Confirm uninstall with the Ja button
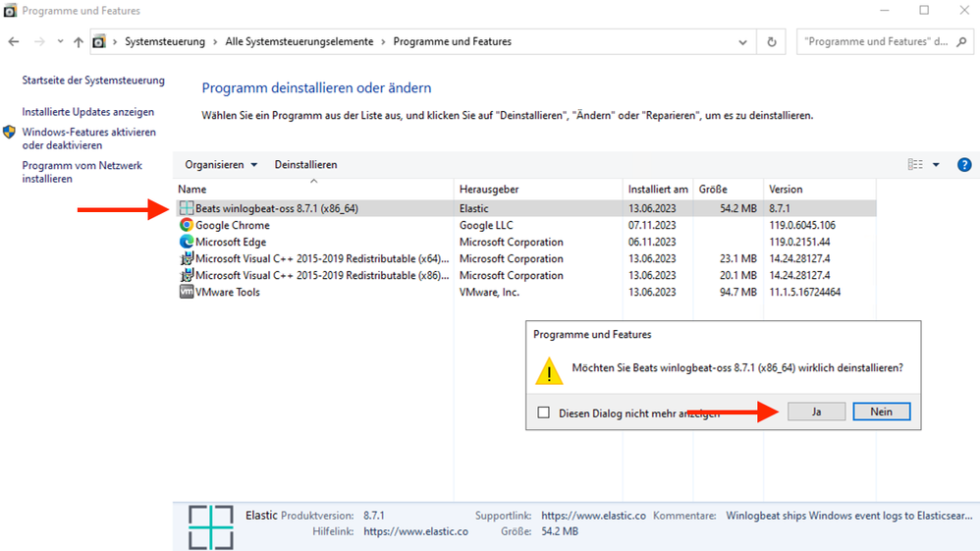The width and height of the screenshot is (980, 551). [816, 412]
